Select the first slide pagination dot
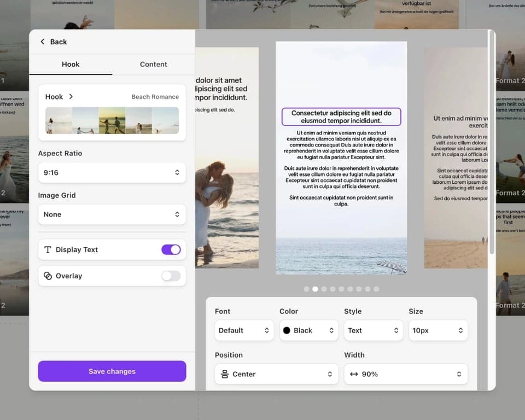Image resolution: width=525 pixels, height=420 pixels. pyautogui.click(x=306, y=289)
